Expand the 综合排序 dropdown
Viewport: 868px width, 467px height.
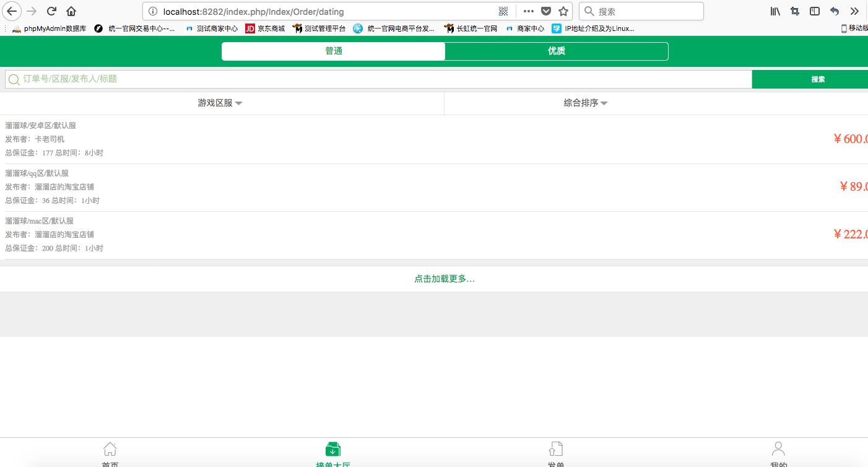[586, 103]
